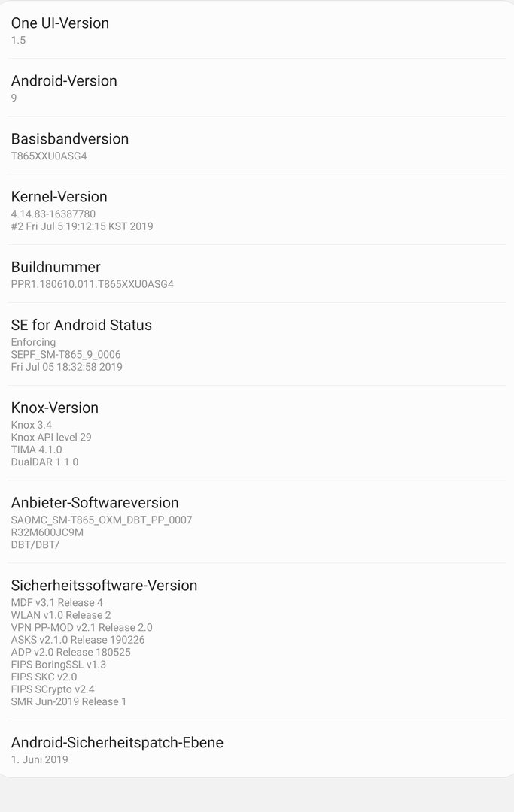This screenshot has height=812, width=514.
Task: Select the SE for Android Status heading
Action: pos(81,326)
